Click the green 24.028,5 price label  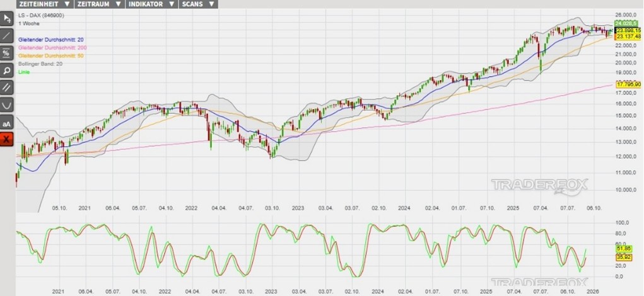[626, 23]
